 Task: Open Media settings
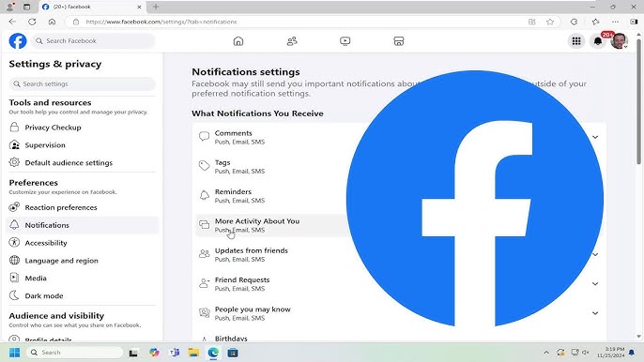(83, 278)
